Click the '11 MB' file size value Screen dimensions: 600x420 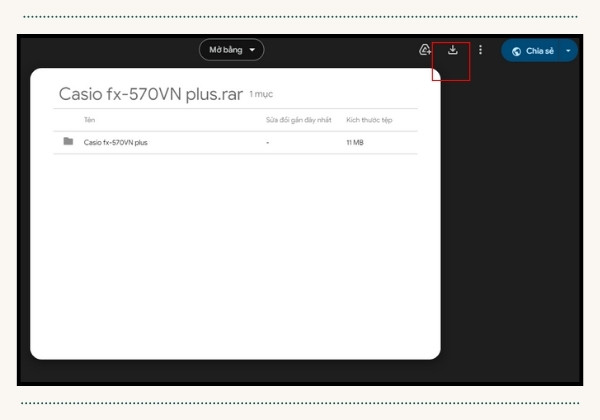click(355, 142)
